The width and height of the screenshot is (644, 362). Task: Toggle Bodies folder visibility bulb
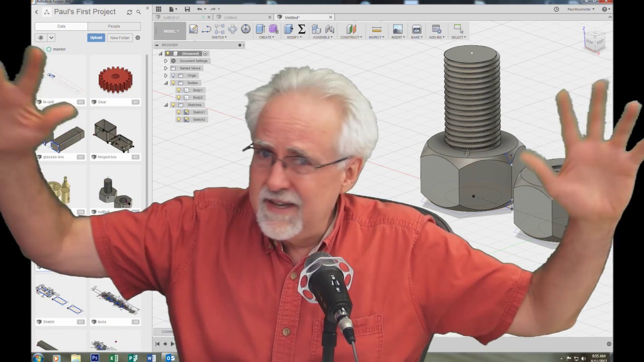(173, 82)
